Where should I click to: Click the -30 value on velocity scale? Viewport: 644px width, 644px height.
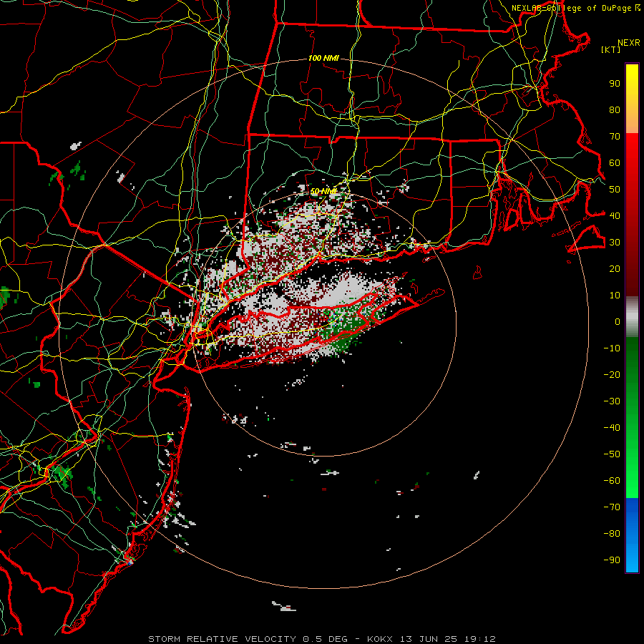(x=612, y=401)
